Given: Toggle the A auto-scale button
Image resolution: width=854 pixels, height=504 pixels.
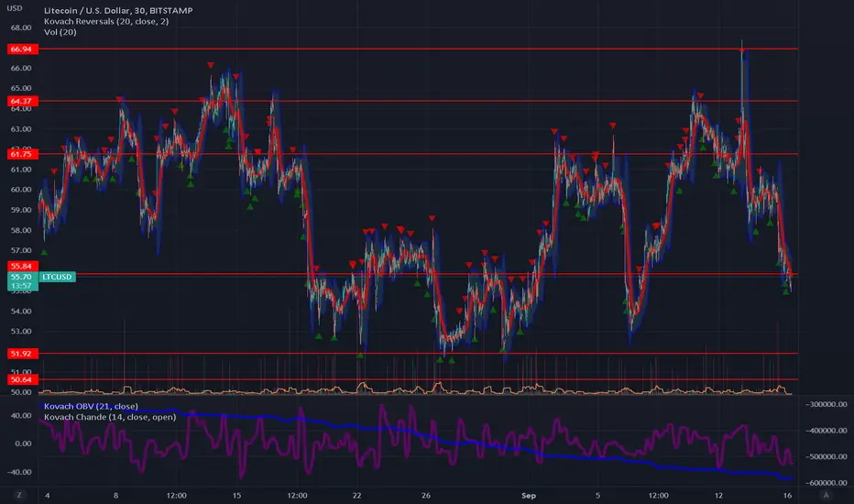Looking at the screenshot, I should (x=826, y=495).
